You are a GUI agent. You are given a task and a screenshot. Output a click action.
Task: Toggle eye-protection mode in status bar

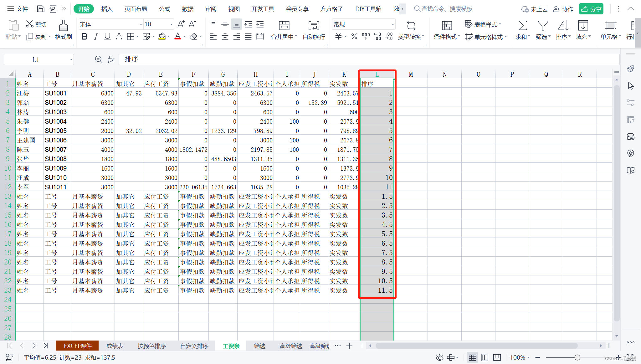(439, 357)
